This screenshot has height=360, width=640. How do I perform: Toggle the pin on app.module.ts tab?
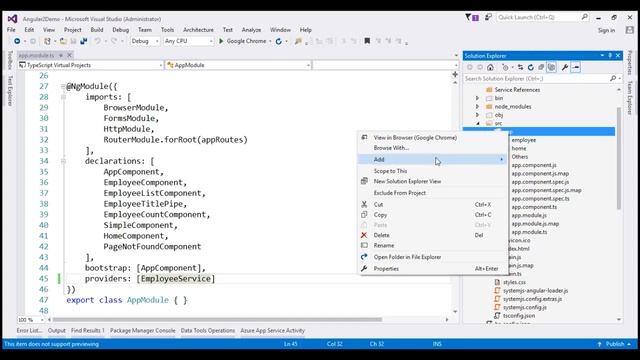[61, 55]
